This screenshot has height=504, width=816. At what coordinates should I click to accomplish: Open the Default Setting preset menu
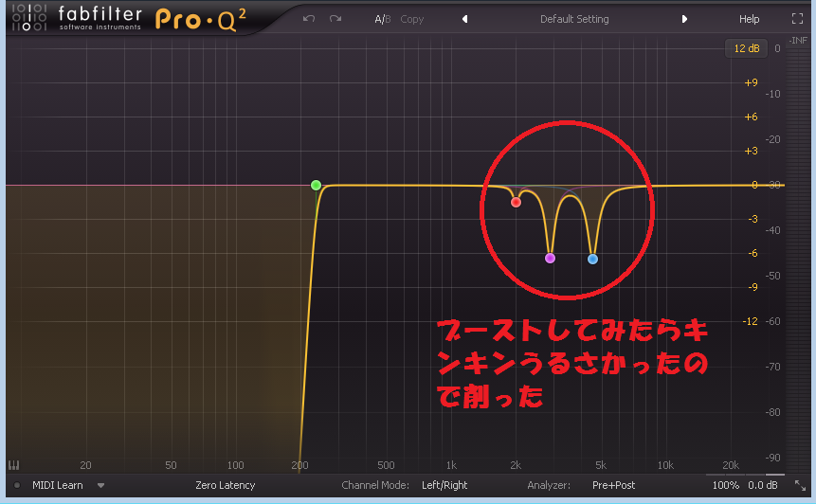coord(574,19)
